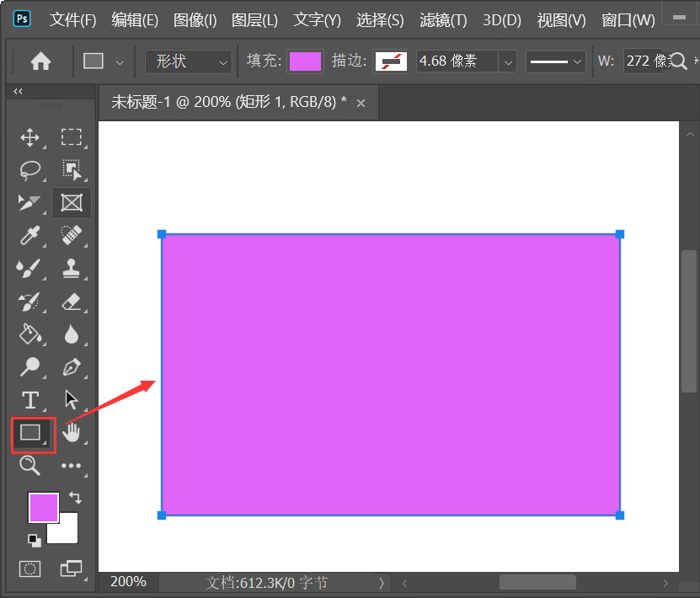Open the magenta fill color picker
Image resolution: width=700 pixels, height=598 pixels.
(305, 61)
